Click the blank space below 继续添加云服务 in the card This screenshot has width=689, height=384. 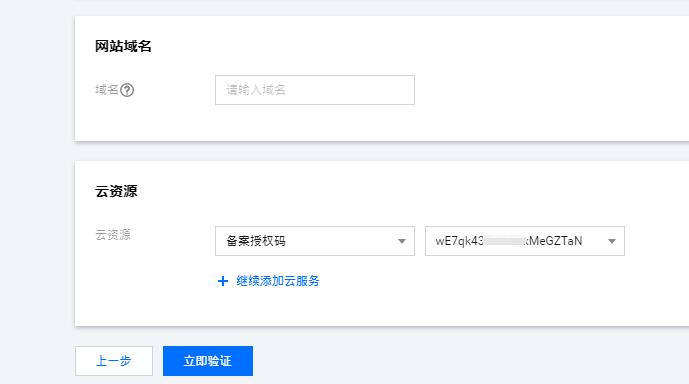(x=374, y=308)
